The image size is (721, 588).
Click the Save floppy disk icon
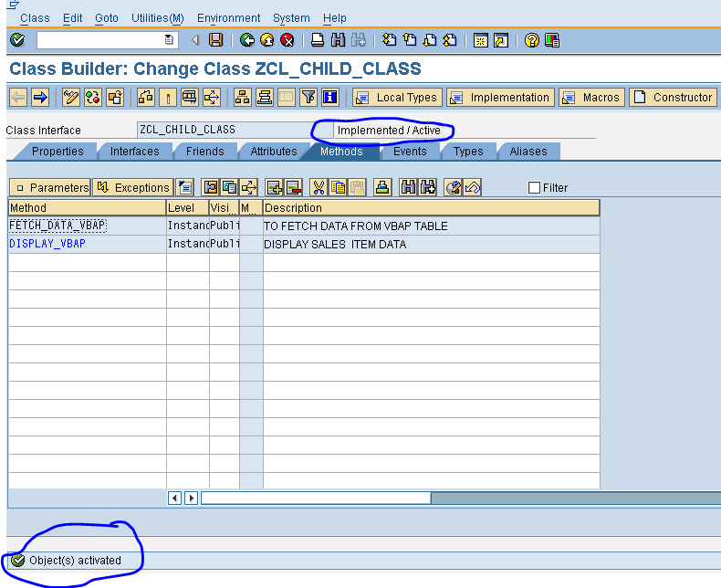pos(215,40)
